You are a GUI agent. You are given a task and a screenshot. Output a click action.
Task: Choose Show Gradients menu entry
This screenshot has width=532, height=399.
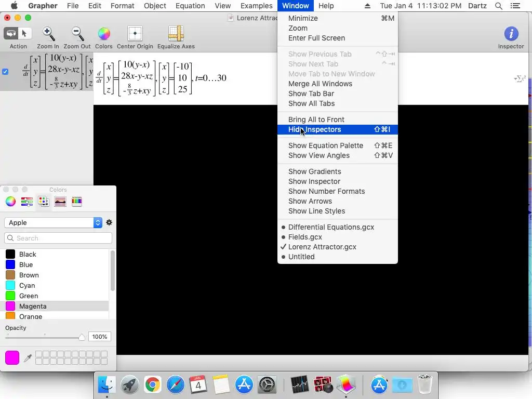(x=338, y=171)
